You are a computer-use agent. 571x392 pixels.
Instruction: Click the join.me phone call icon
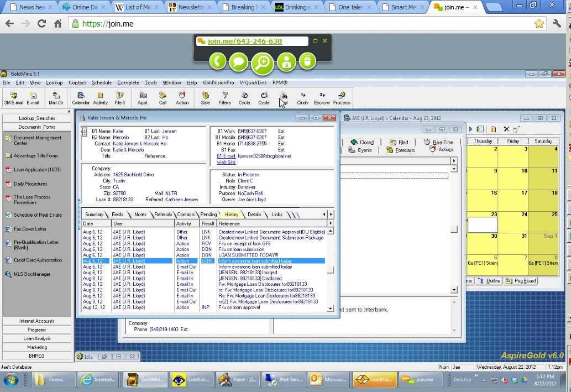(217, 61)
